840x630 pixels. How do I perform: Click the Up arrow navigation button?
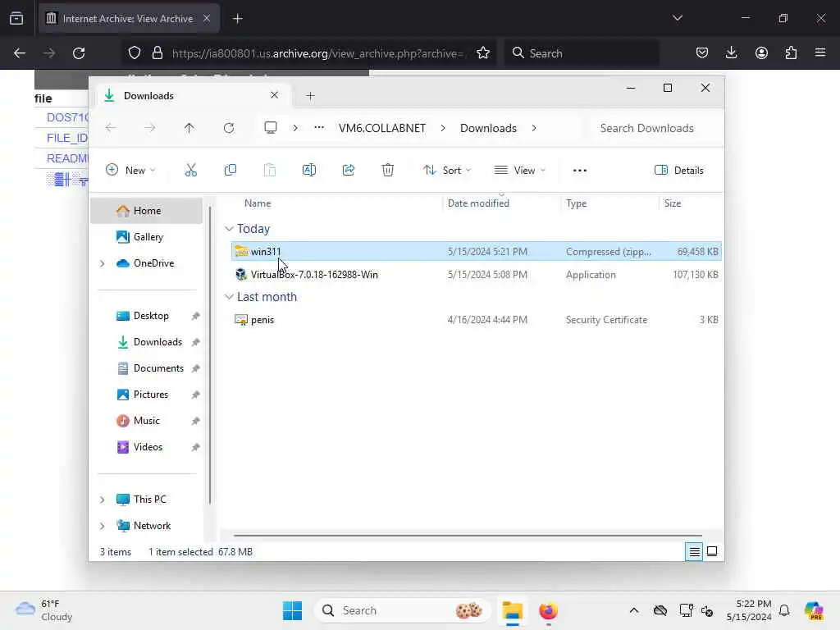189,128
